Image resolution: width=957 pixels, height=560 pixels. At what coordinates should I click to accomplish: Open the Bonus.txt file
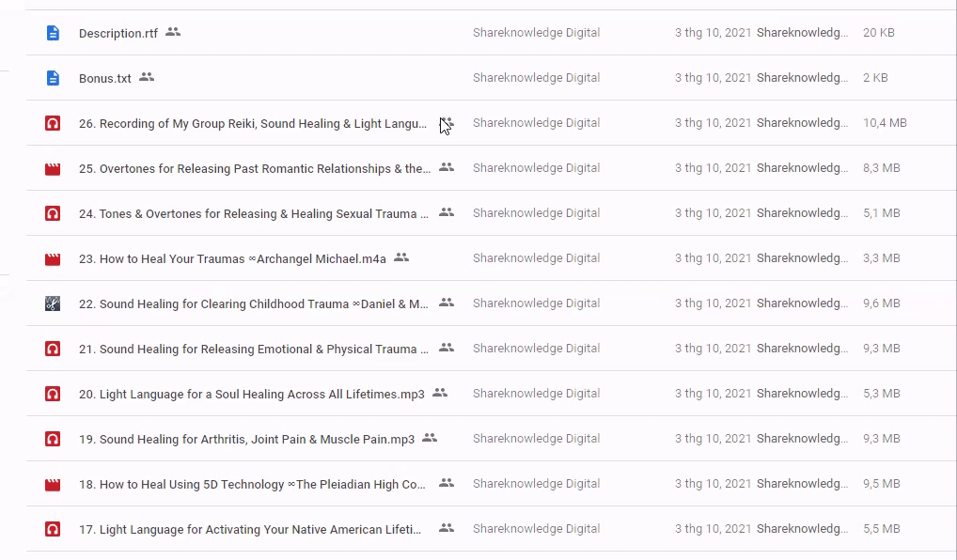click(105, 78)
